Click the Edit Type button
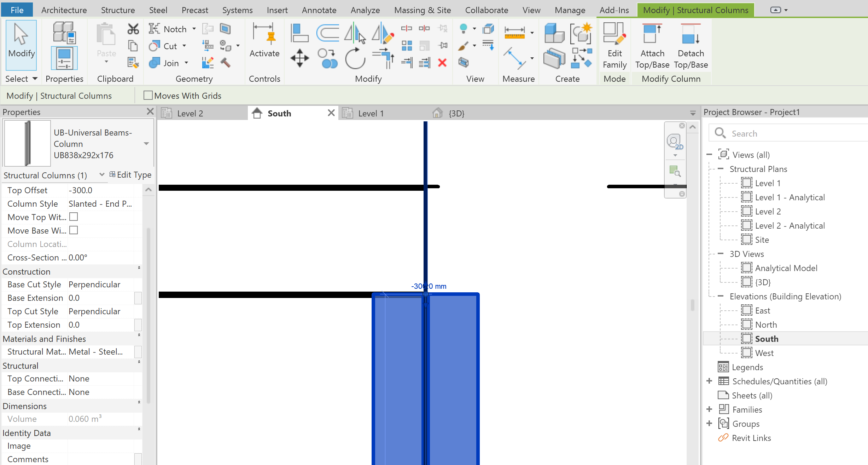The image size is (868, 465). coord(130,174)
